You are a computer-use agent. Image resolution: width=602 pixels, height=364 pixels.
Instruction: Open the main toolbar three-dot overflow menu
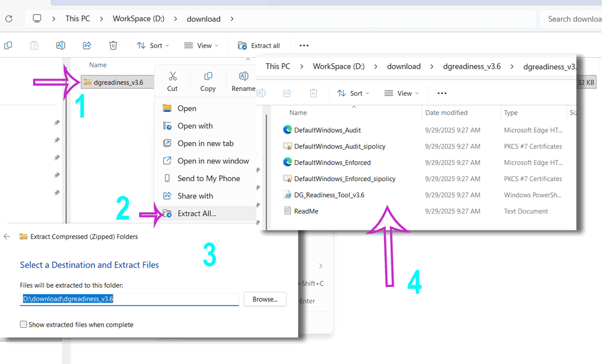(x=304, y=46)
